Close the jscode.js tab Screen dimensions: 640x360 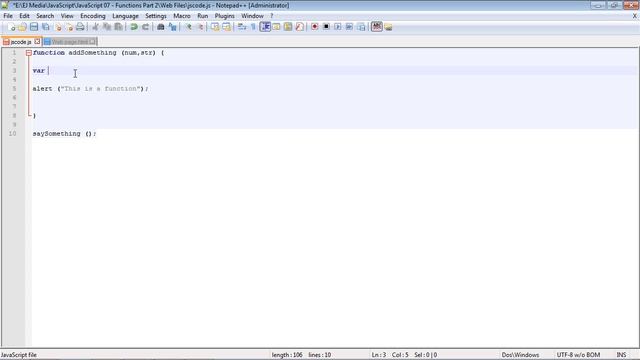[37, 42]
